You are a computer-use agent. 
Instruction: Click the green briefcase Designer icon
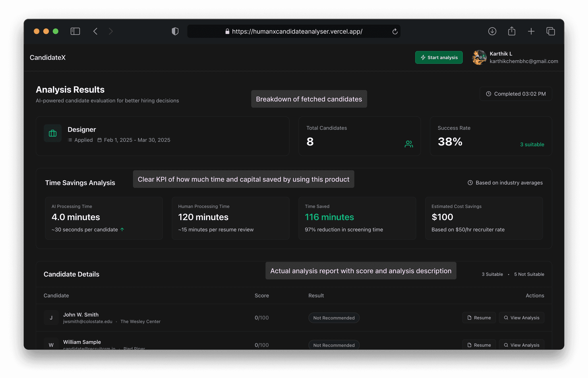click(53, 133)
